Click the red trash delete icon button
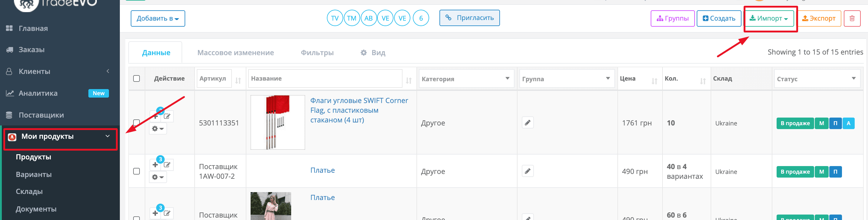 (x=852, y=18)
